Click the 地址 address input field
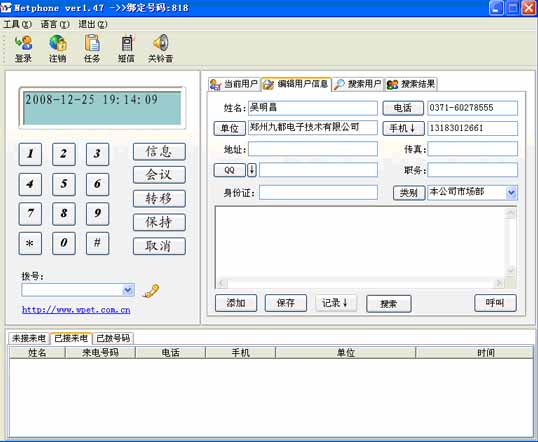 pyautogui.click(x=313, y=149)
